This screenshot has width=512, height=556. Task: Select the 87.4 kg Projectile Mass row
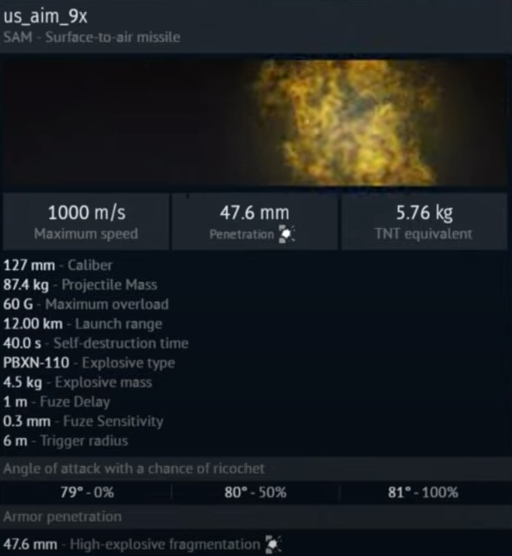[x=80, y=285]
